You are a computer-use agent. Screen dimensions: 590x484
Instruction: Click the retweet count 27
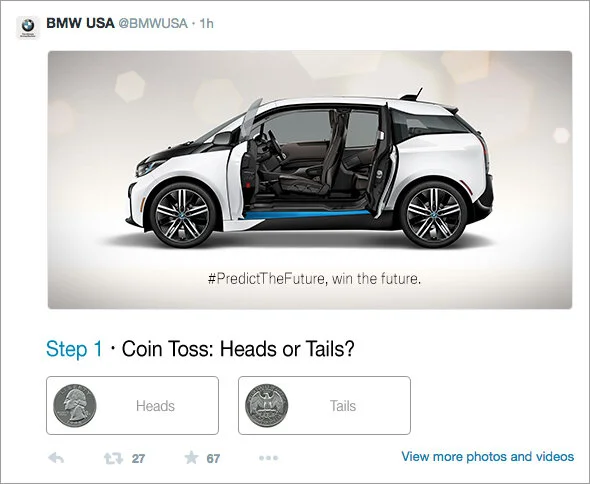click(138, 458)
